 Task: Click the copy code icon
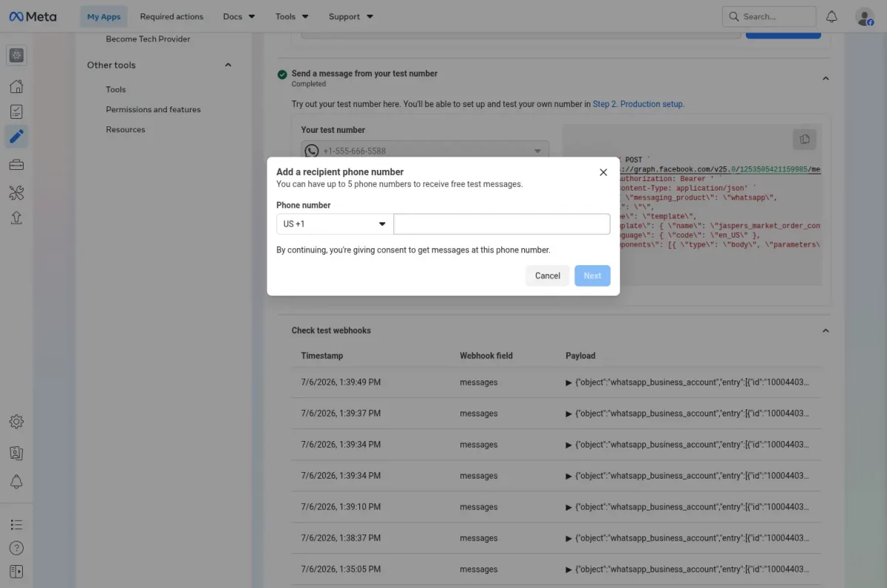click(804, 139)
